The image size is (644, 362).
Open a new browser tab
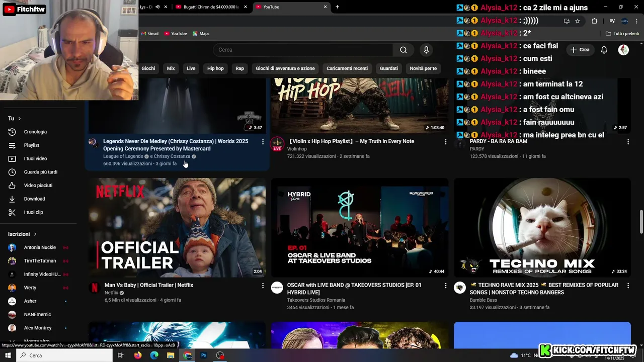coord(337,7)
